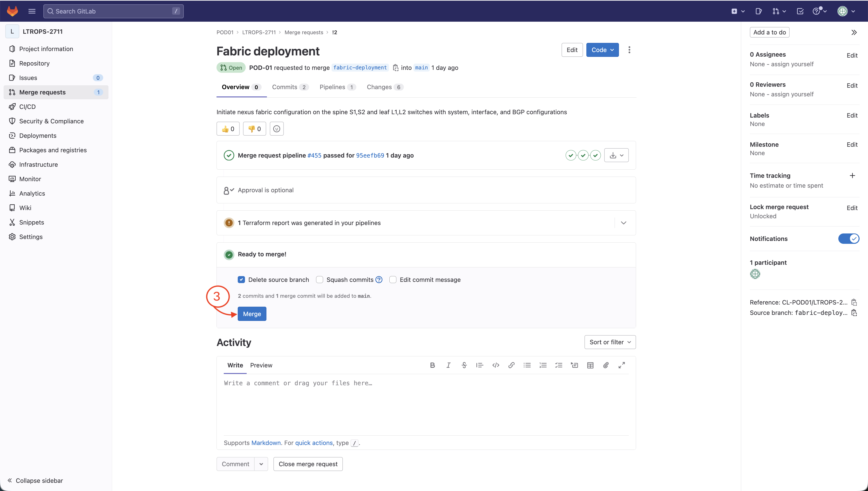
Task: Open the Sort or filter dropdown
Action: [610, 342]
